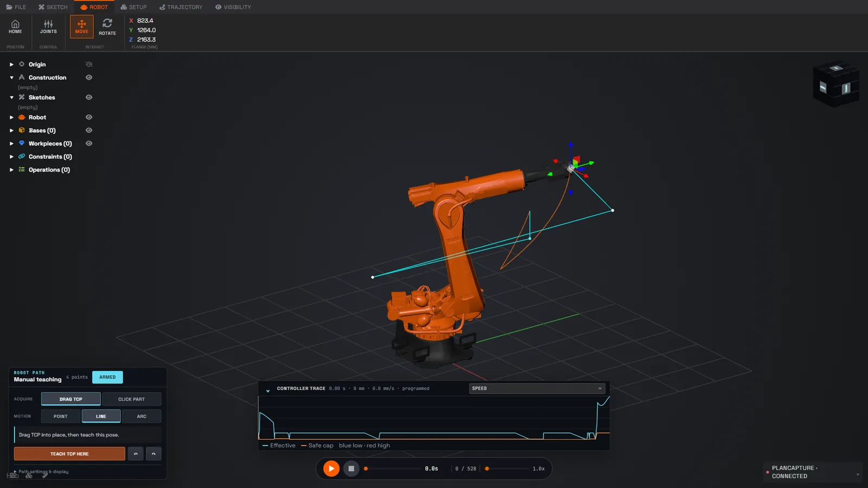
Task: Click the undo taught point arrow
Action: 136,454
